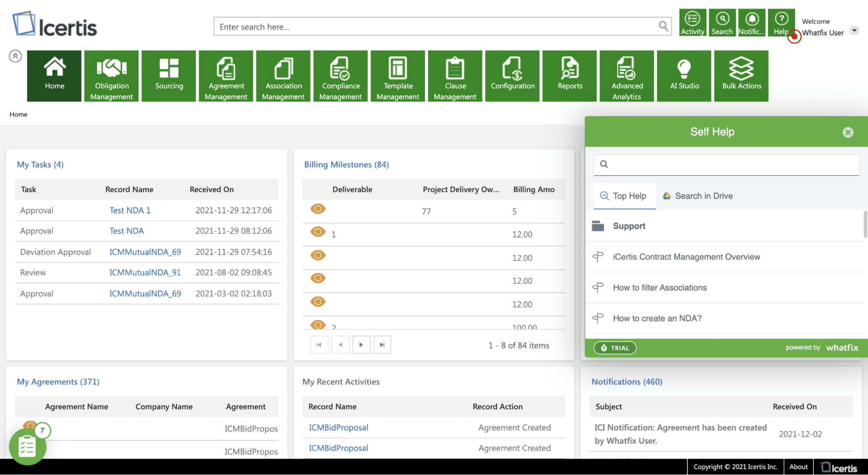Sort by Received On in My Tasks
The width and height of the screenshot is (868, 475).
211,189
